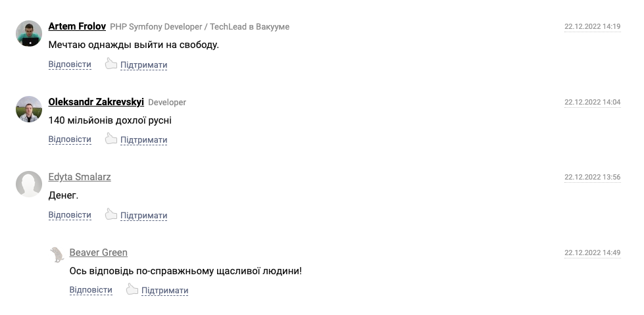
Task: Open Beaver Green's profile link
Action: coord(99,253)
